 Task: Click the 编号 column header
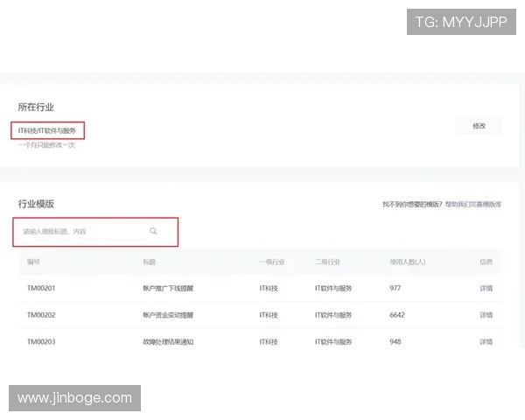(x=33, y=262)
